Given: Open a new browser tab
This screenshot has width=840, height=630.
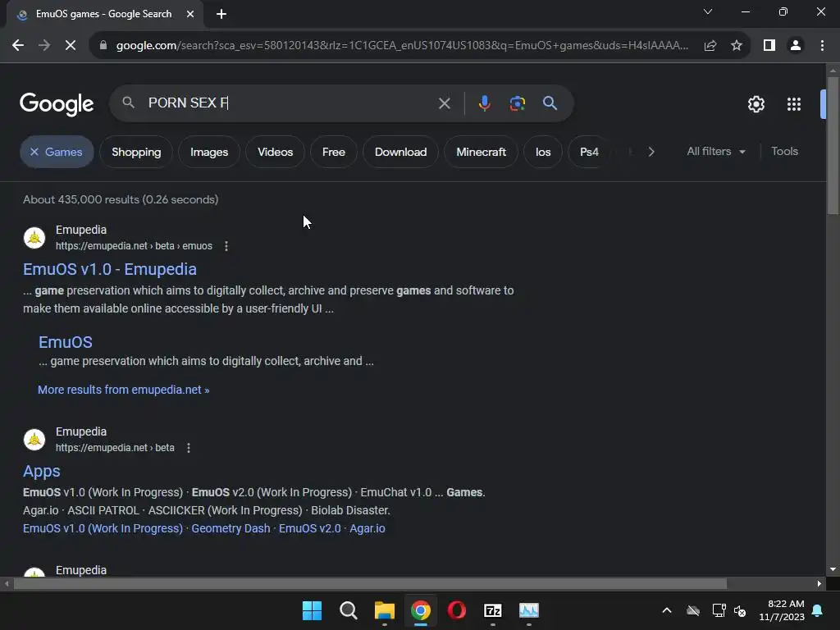Looking at the screenshot, I should [x=221, y=14].
